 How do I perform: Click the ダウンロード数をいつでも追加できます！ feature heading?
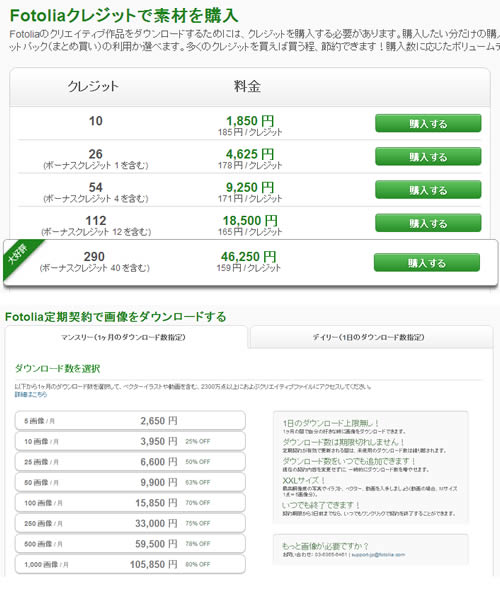point(349,461)
